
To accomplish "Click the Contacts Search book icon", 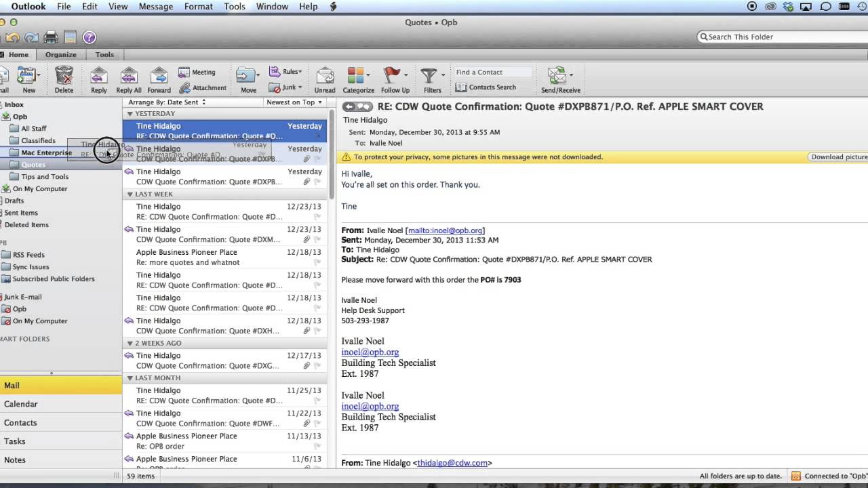I will click(x=461, y=87).
